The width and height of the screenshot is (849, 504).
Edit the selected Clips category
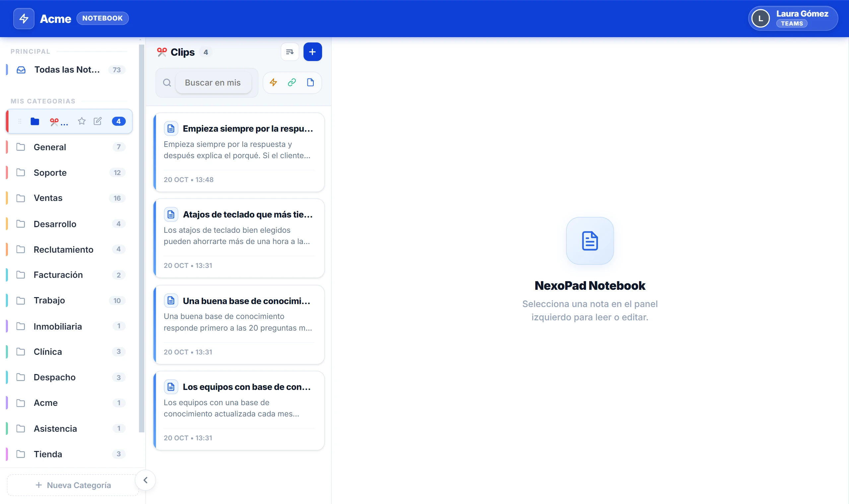click(x=98, y=121)
